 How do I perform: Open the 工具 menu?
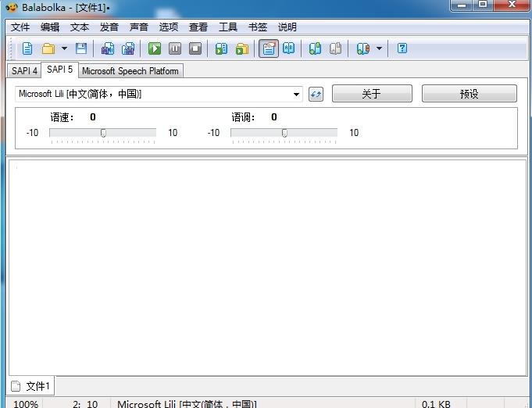pyautogui.click(x=228, y=27)
